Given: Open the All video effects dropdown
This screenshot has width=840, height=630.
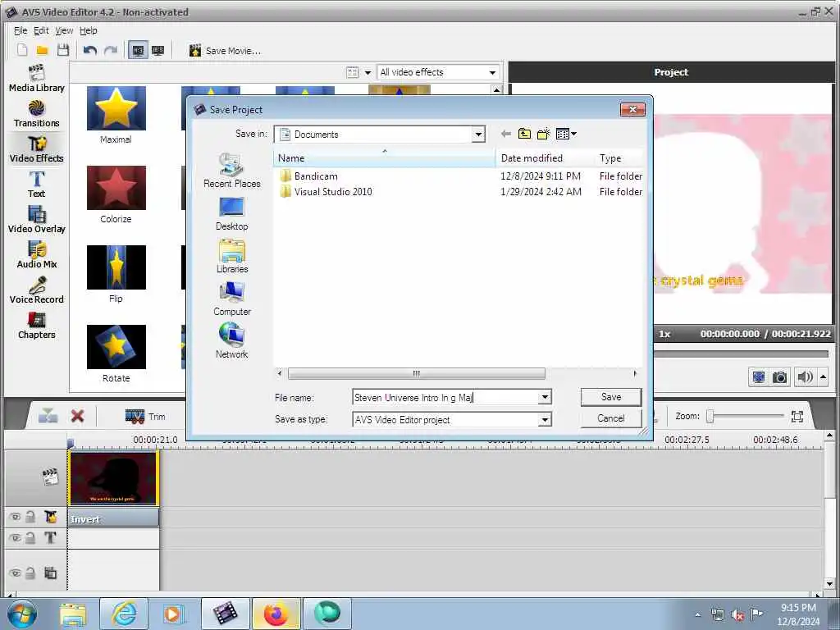Looking at the screenshot, I should point(438,72).
